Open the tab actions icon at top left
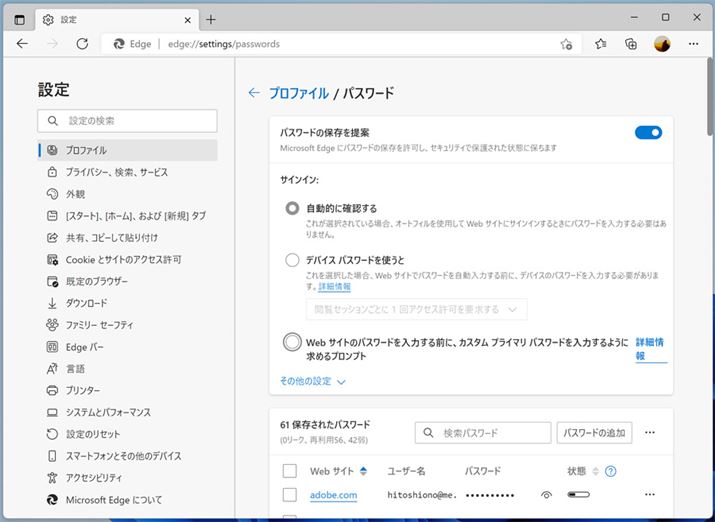 pyautogui.click(x=20, y=19)
